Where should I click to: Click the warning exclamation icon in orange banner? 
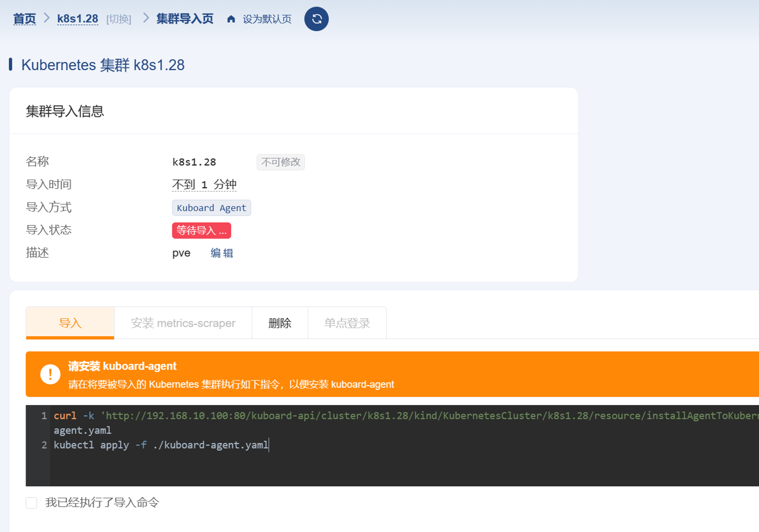tap(50, 374)
